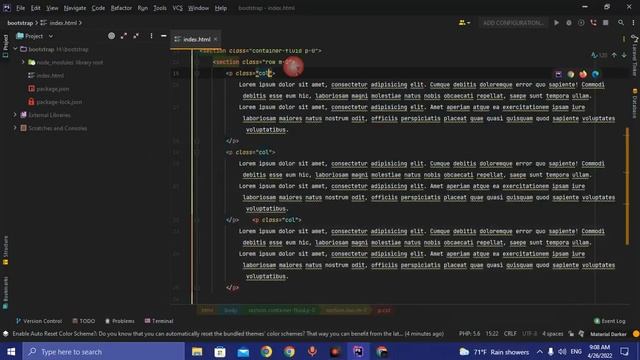Open Version Control tool window

pyautogui.click(x=39, y=321)
